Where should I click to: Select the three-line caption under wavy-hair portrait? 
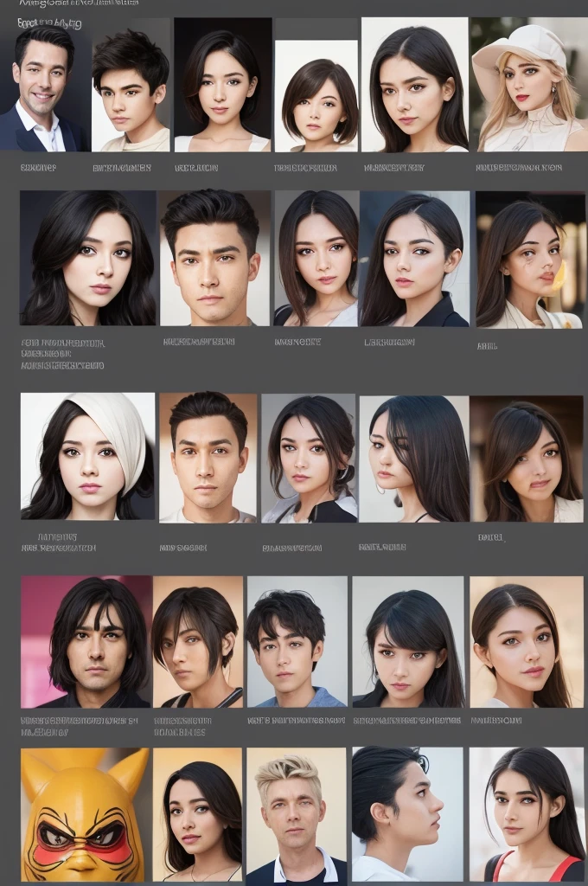(63, 354)
